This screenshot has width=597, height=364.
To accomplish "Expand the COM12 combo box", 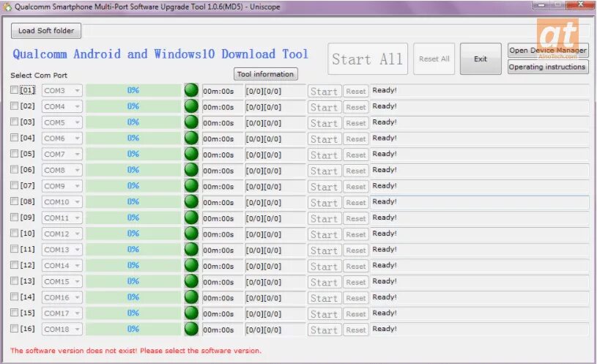I will (62, 234).
